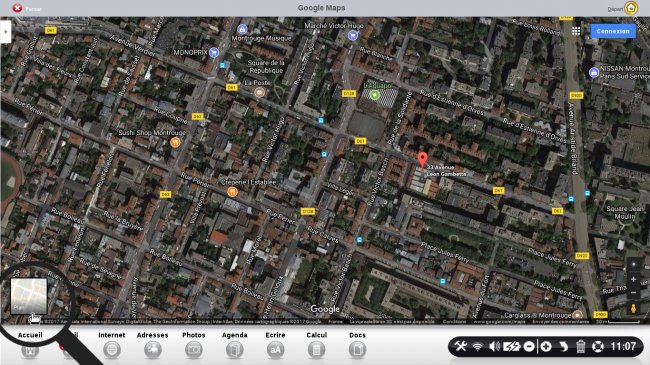Open the settings tools wrench icon
This screenshot has height=365, width=650.
[x=461, y=346]
